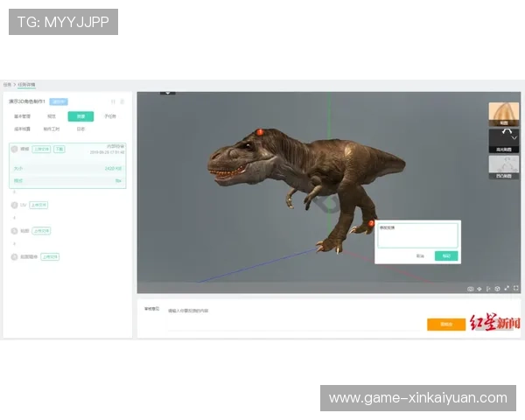
Task: Switch to the 子任务 tab
Action: (x=109, y=115)
